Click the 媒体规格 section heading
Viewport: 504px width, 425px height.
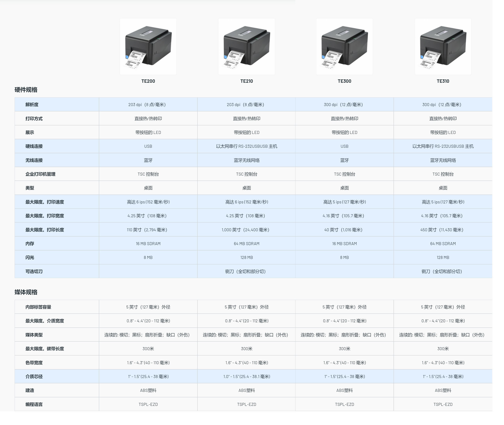(x=26, y=292)
